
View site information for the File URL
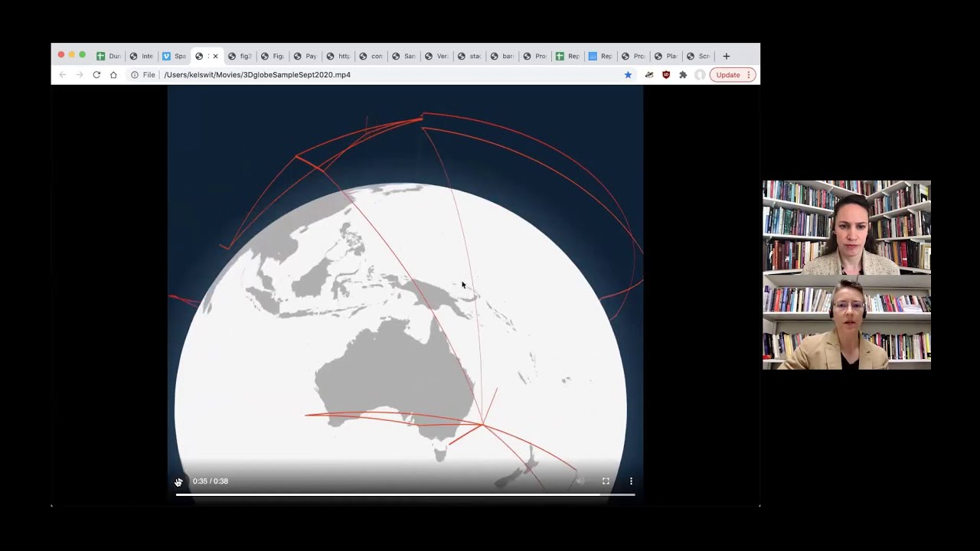[x=135, y=75]
